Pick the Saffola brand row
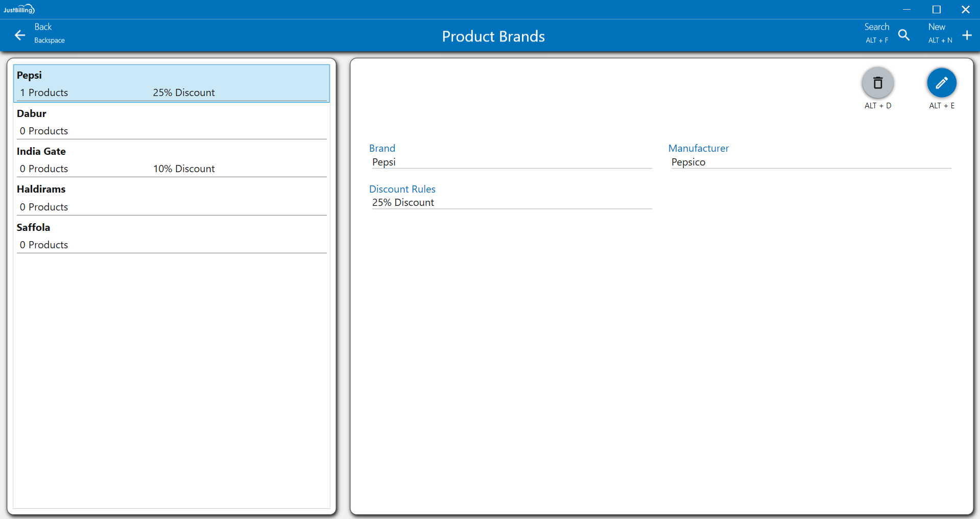This screenshot has width=980, height=519. [x=171, y=235]
